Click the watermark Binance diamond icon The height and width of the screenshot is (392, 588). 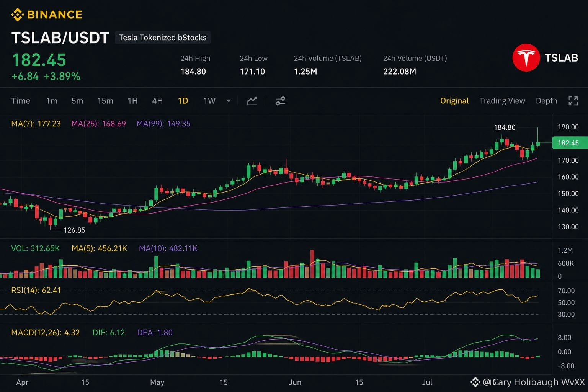(x=475, y=382)
